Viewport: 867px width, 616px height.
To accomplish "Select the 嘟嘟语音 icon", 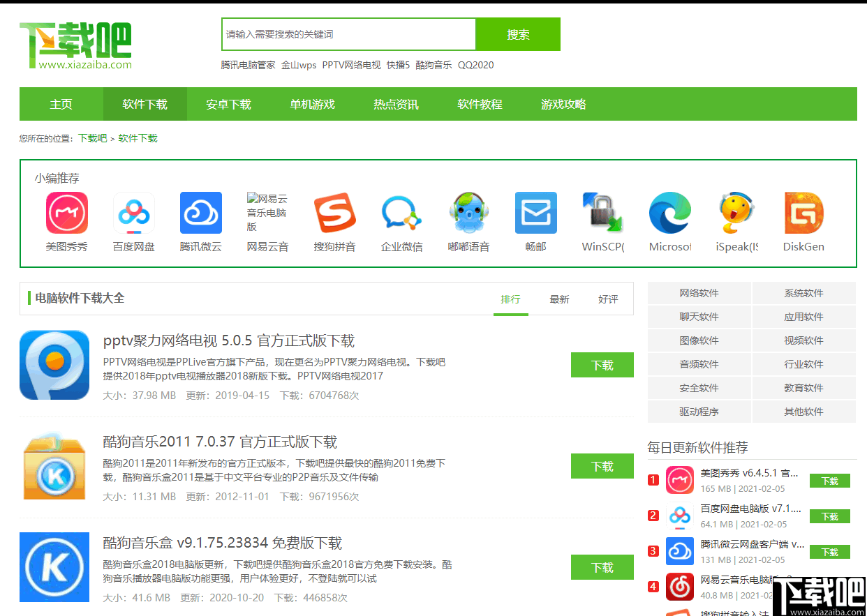I will coord(468,213).
